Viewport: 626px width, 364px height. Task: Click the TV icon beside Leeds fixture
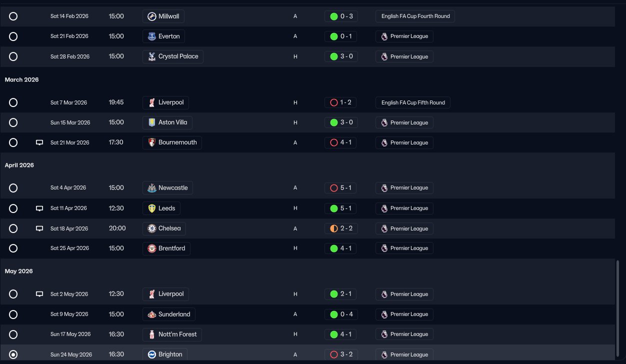pos(39,208)
